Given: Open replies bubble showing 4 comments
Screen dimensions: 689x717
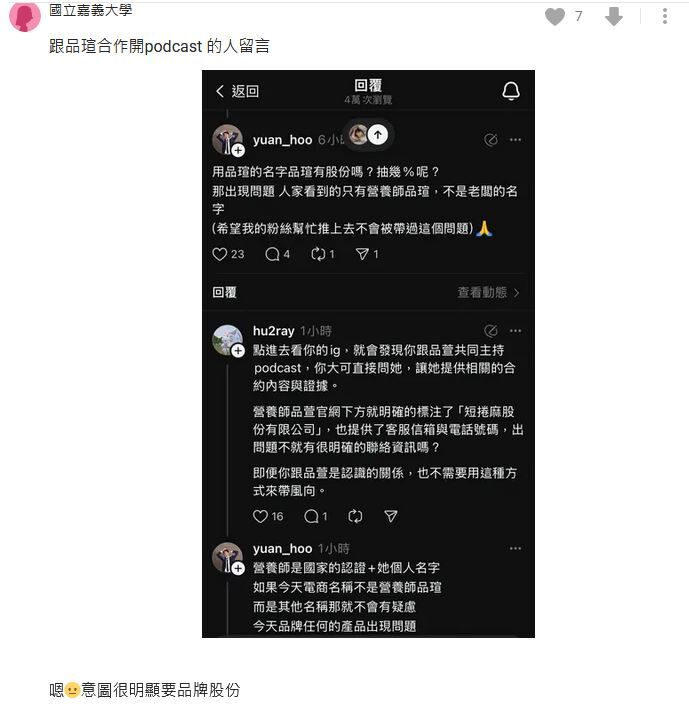Looking at the screenshot, I should click(x=278, y=254).
